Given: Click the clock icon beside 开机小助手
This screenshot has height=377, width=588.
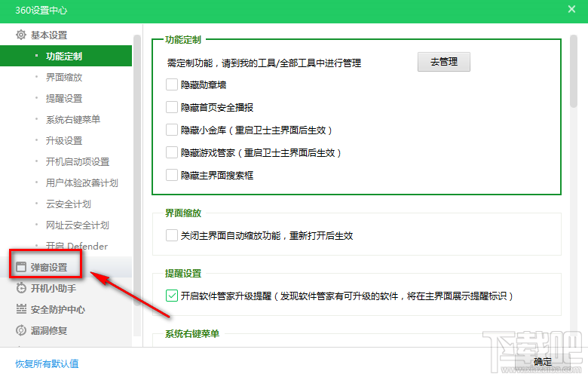Looking at the screenshot, I should (x=21, y=288).
